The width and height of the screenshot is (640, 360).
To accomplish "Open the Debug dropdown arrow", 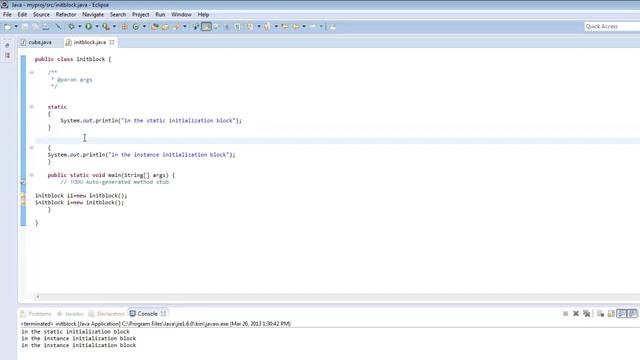I will (80, 27).
